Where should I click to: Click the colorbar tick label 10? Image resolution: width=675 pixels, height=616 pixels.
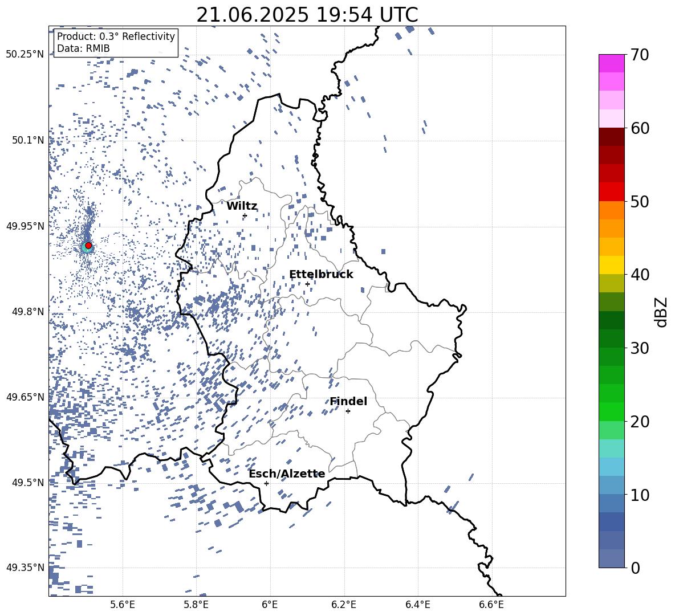[640, 495]
